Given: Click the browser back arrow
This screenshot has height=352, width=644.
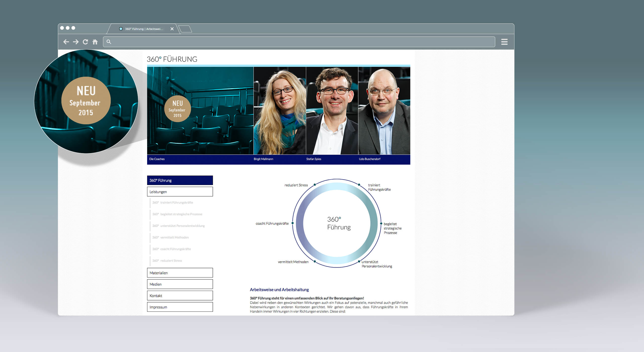Looking at the screenshot, I should click(x=66, y=42).
